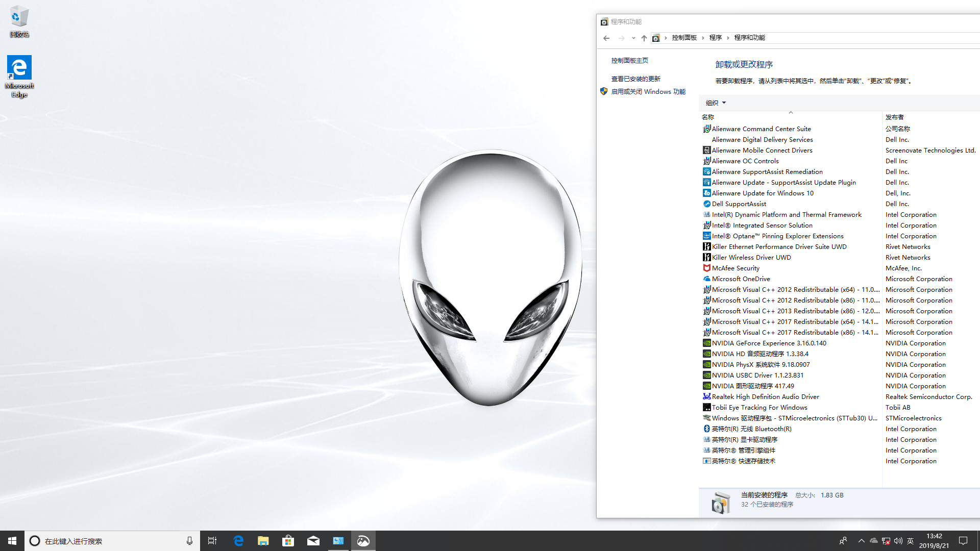
Task: Open the Action Center notification icon
Action: pyautogui.click(x=963, y=541)
